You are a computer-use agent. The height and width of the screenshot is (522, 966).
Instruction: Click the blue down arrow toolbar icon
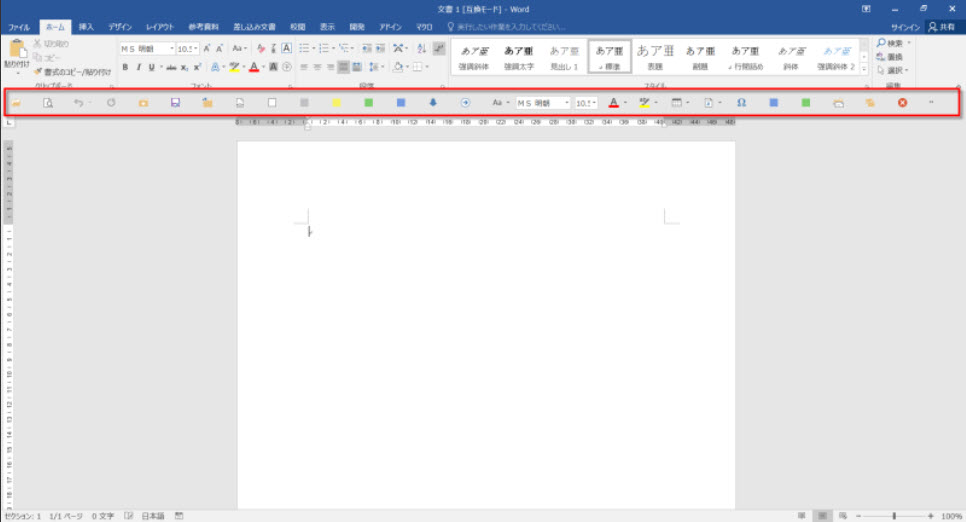click(433, 102)
